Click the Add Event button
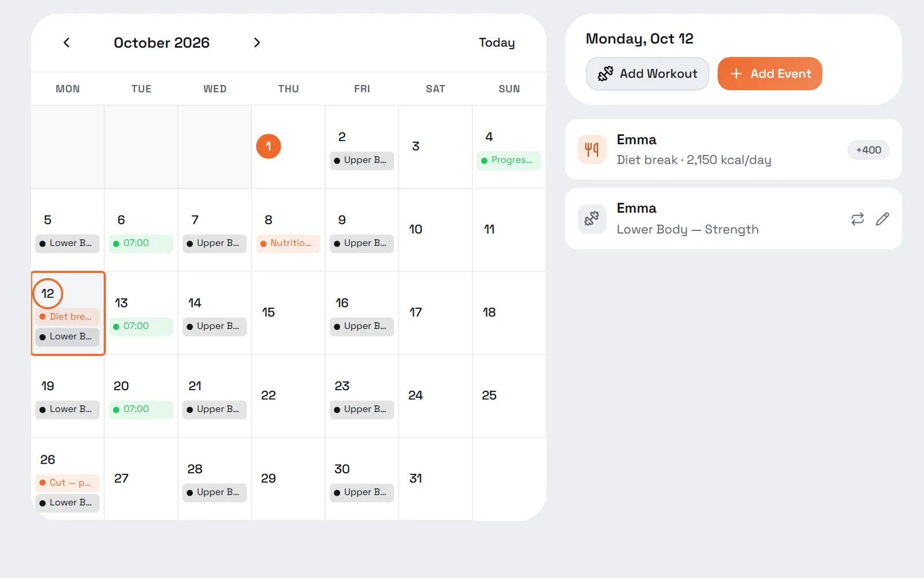 tap(770, 73)
